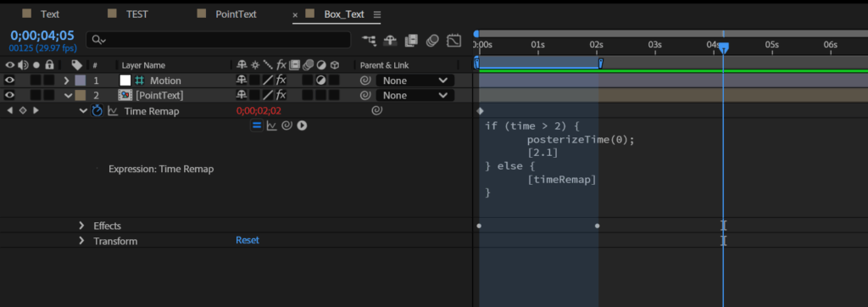This screenshot has height=307, width=868.
Task: Click the PointText layer shy switch
Action: (x=241, y=95)
